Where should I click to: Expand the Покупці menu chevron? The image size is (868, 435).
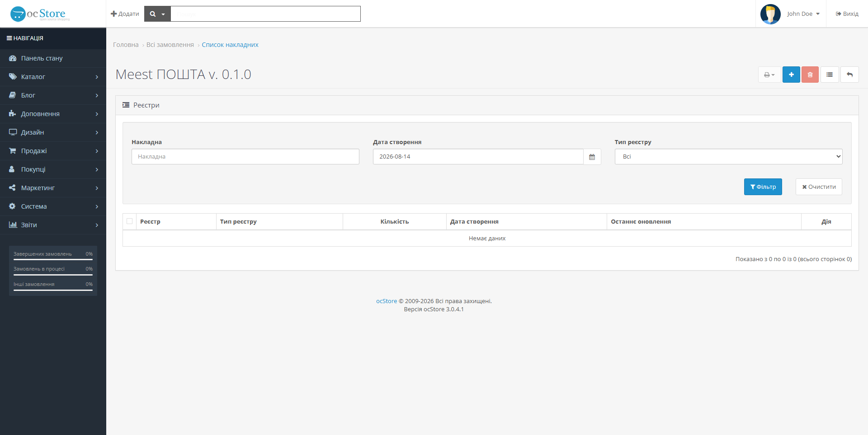[97, 170]
